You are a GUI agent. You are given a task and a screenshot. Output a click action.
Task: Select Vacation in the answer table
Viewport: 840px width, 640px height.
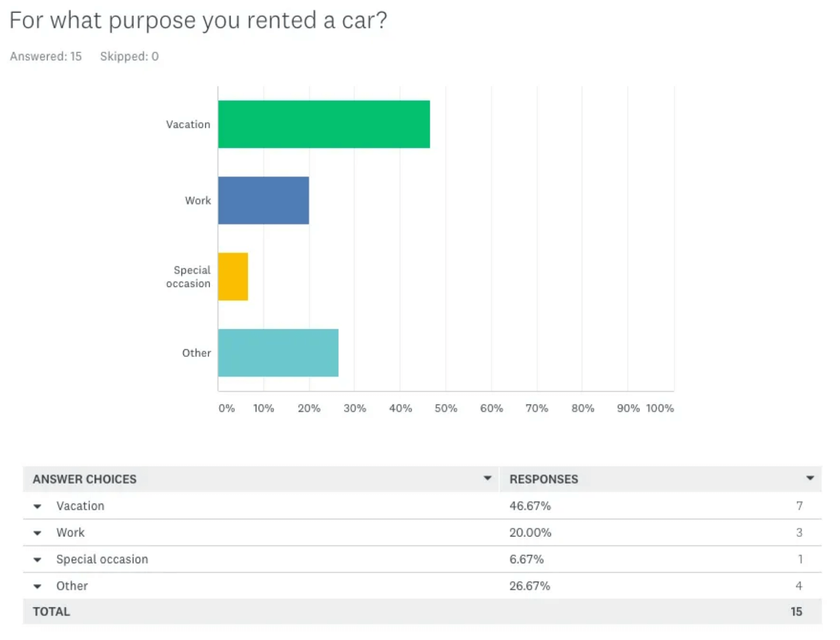(x=80, y=506)
